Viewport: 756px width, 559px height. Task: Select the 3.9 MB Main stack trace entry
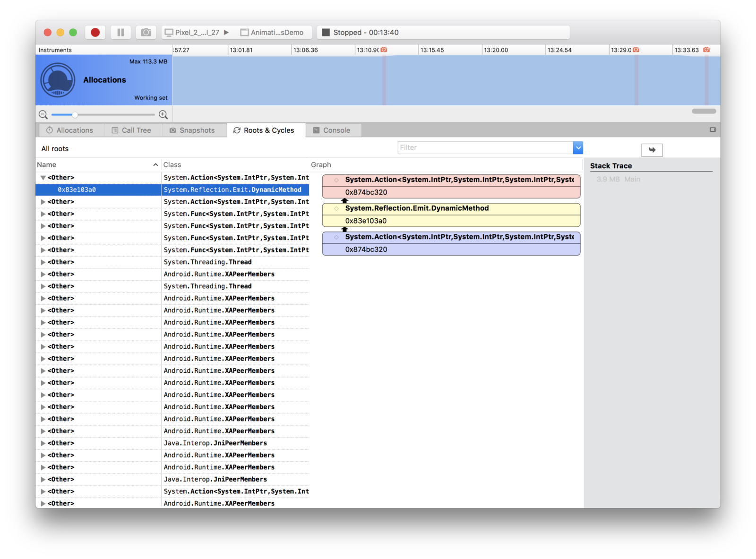[618, 179]
